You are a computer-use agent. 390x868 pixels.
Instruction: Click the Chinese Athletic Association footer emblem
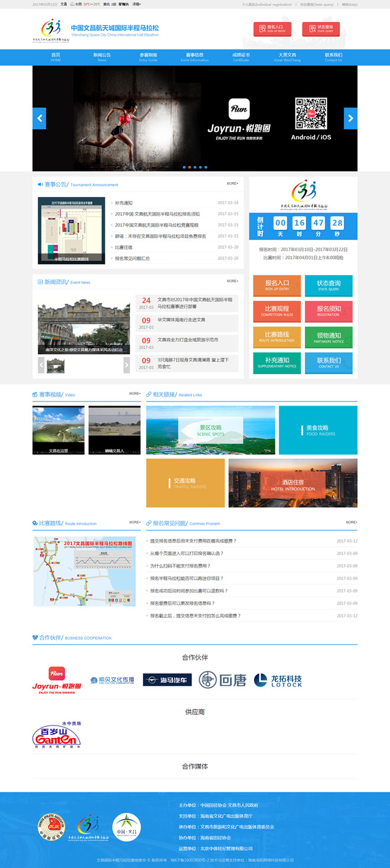point(50,827)
